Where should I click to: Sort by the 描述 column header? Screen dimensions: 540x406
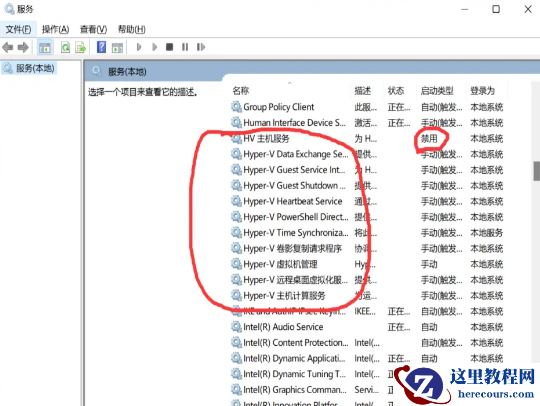point(363,91)
